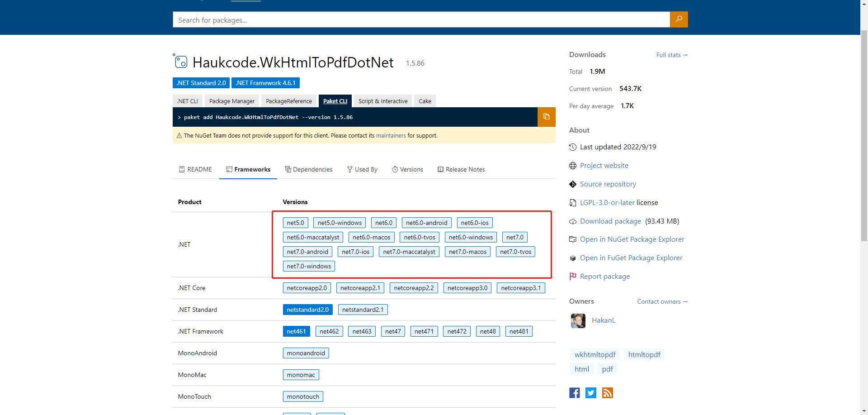Switch to Script & Interactive tab
Image resolution: width=868 pixels, height=415 pixels.
pyautogui.click(x=383, y=101)
